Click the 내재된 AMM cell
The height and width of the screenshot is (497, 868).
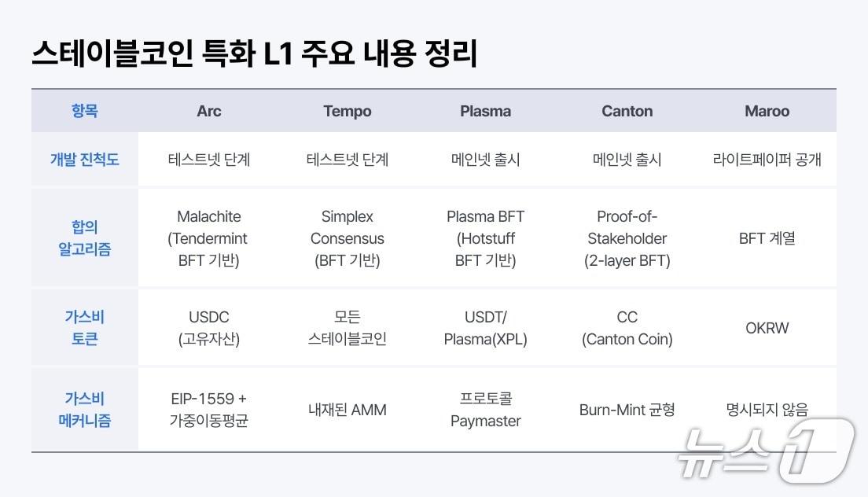tap(348, 410)
